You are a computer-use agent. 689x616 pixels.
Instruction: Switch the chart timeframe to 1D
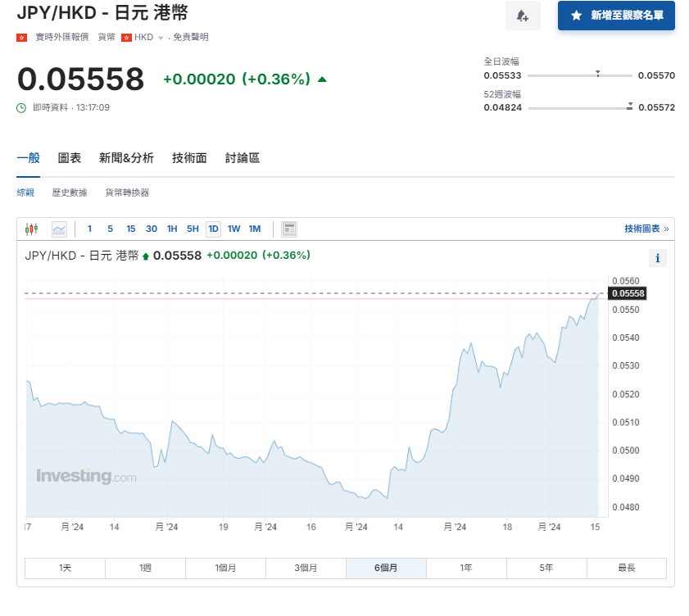(x=213, y=229)
